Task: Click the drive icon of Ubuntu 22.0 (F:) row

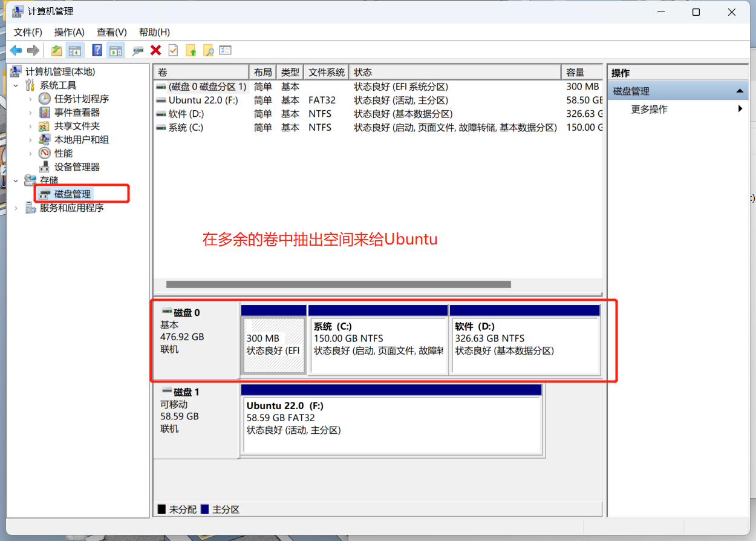Action: [x=161, y=100]
